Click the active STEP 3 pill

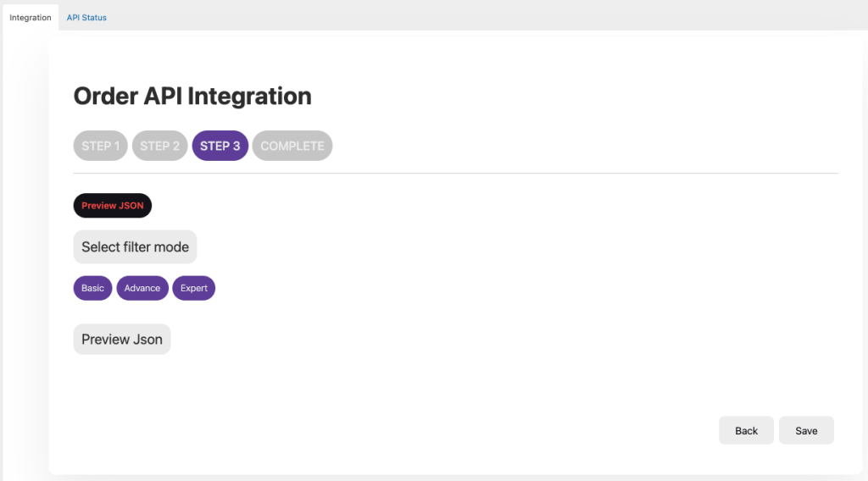[220, 146]
